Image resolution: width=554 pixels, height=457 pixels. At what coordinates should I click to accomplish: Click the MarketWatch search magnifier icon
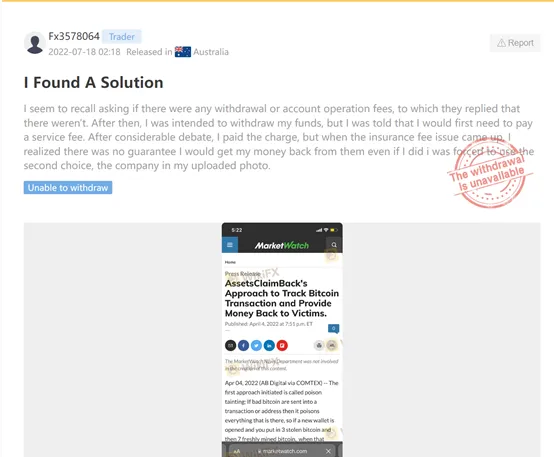point(334,245)
